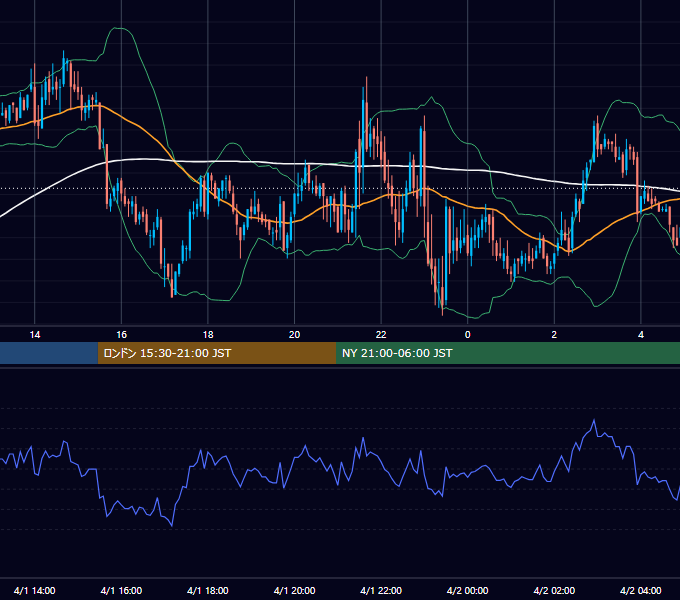Image resolution: width=680 pixels, height=600 pixels.
Task: Click the London session bar 'ロンドン 15:30-21:00 JST'
Action: pyautogui.click(x=217, y=353)
